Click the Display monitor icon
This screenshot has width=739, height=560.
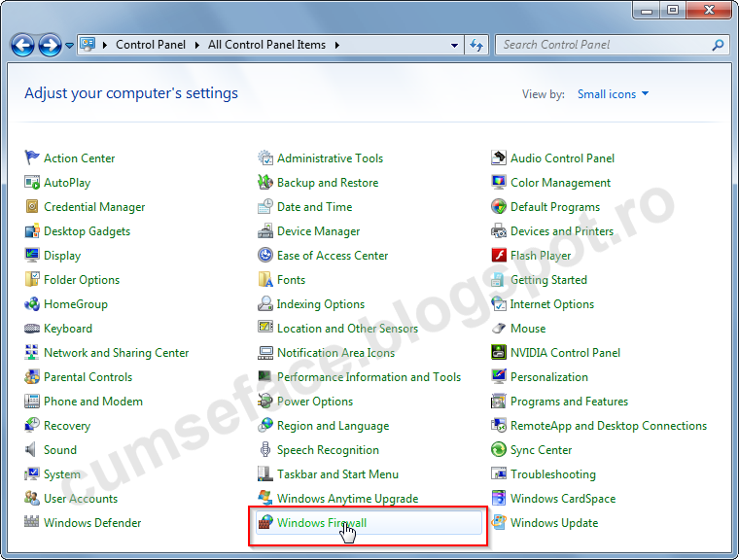[x=31, y=255]
